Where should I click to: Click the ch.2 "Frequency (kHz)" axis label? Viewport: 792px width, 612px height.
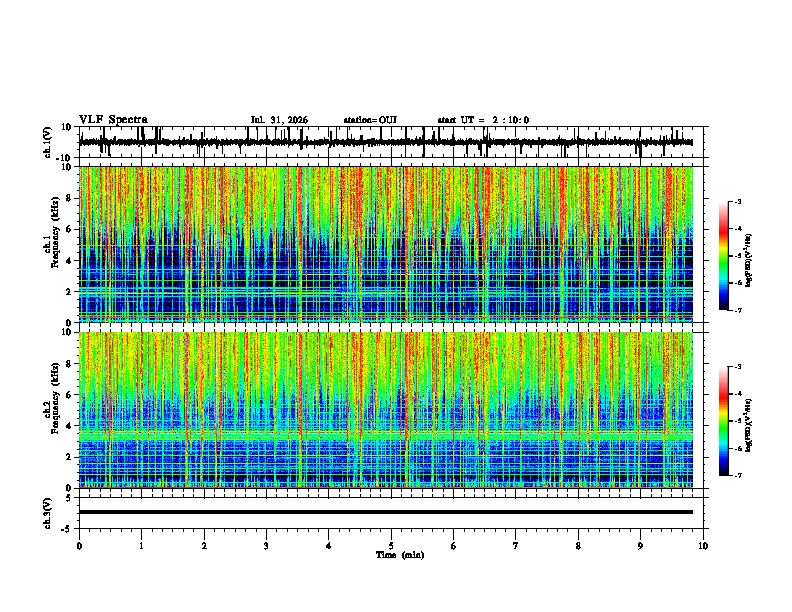[55, 398]
